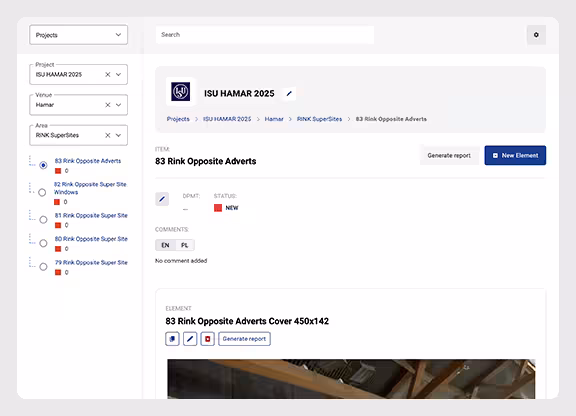
Task: Delete the Cover 450x142 element
Action: point(208,339)
